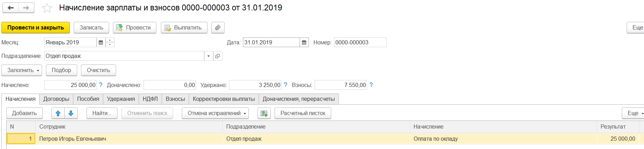
Task: Move row up with blue arrow
Action: (58, 113)
